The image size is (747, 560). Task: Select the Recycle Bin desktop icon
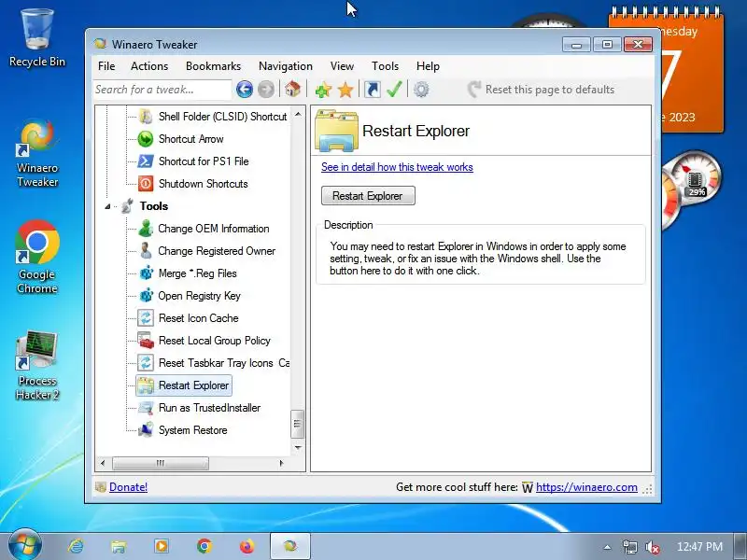37,38
